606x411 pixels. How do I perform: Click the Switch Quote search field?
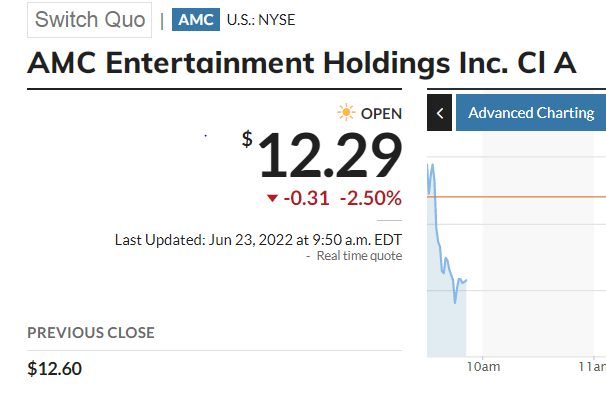90,19
